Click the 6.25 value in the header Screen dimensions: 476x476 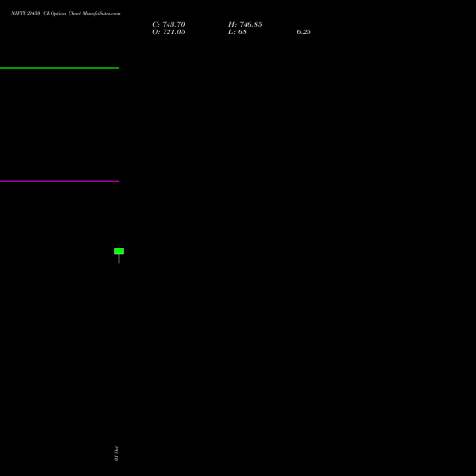tap(304, 32)
